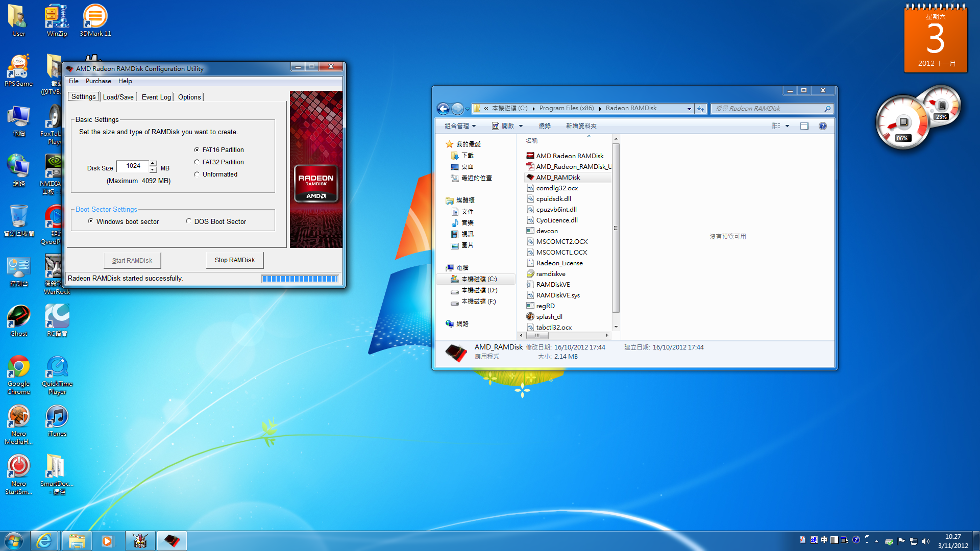
Task: Launch QuickTime Player from the desktop
Action: coord(57,375)
